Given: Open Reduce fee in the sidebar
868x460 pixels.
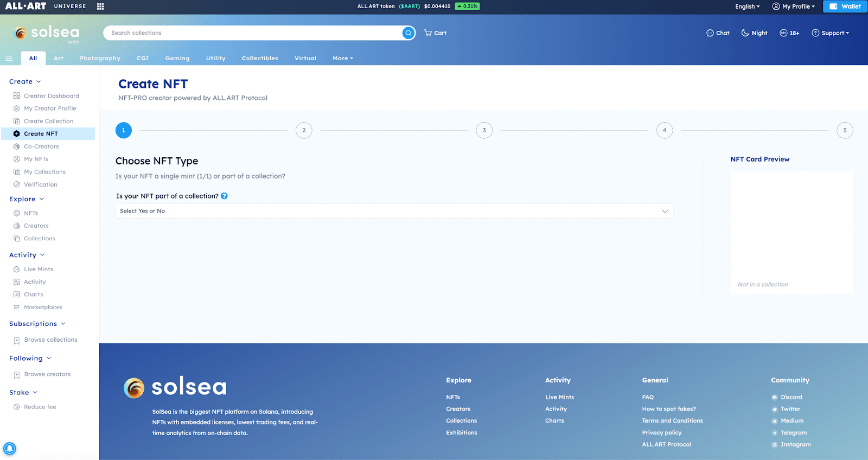Looking at the screenshot, I should point(35,407).
